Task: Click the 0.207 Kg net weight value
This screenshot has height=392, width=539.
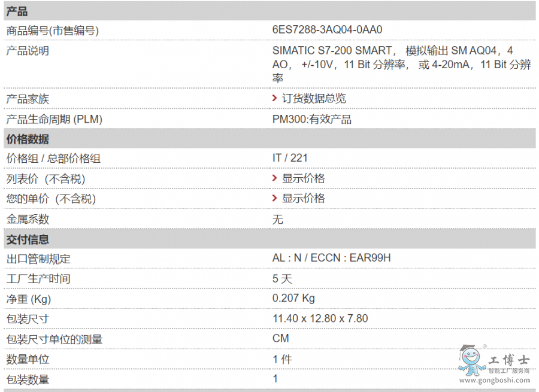Action: (x=293, y=298)
